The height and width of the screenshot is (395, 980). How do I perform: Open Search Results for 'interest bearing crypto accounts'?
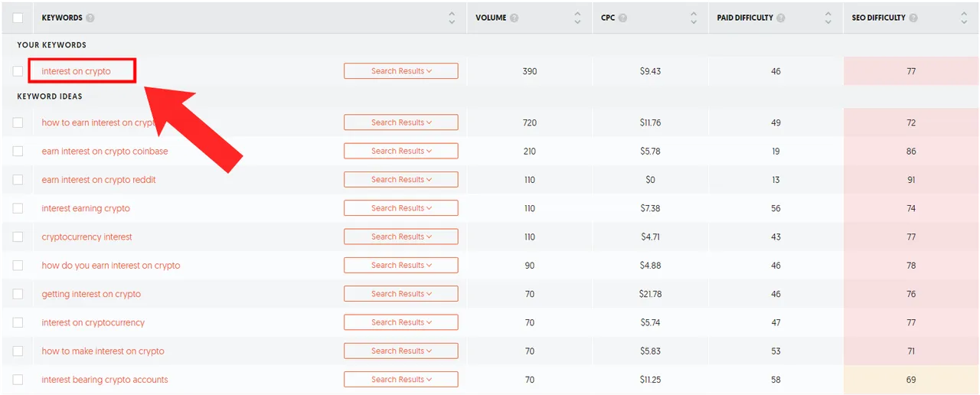(401, 380)
